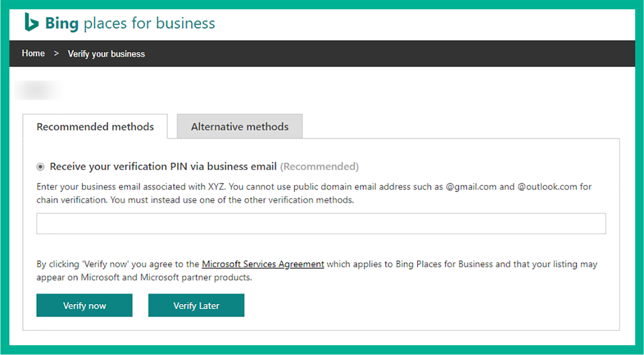Click the blurred business name heading
This screenshot has width=644, height=355.
pos(38,91)
